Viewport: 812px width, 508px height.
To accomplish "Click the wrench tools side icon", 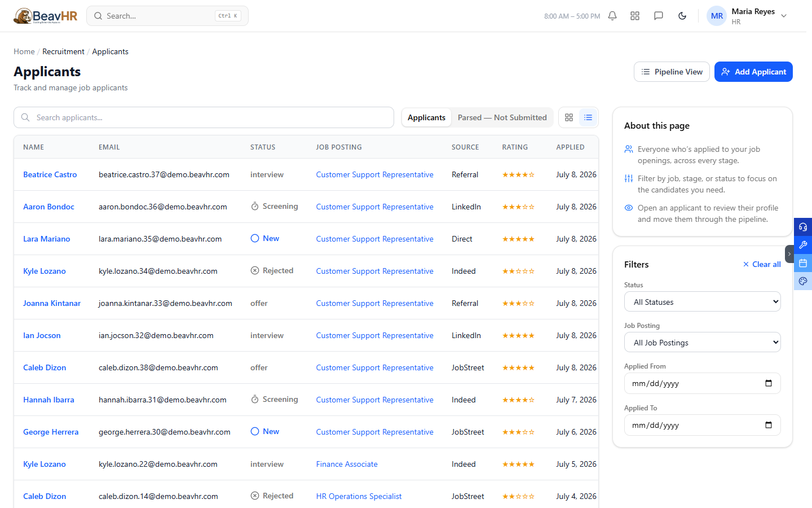I will pos(803,245).
